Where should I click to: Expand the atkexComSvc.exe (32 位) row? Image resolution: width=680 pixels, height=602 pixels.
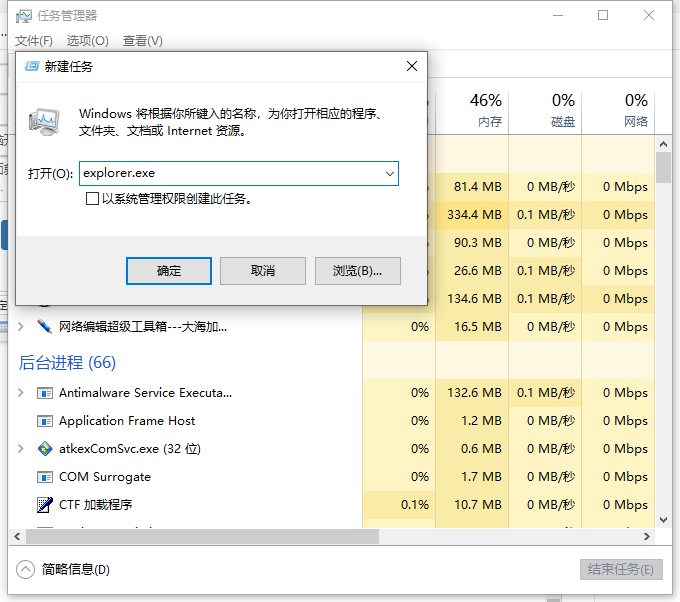[x=20, y=449]
